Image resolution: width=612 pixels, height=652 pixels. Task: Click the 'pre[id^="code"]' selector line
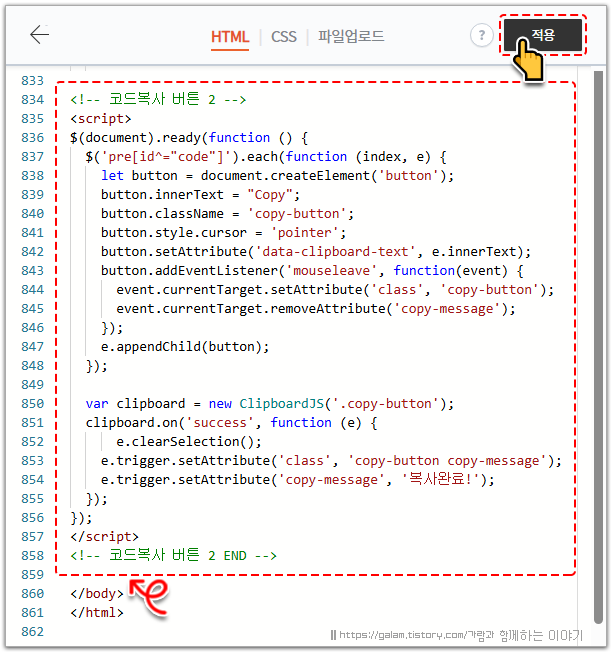pyautogui.click(x=266, y=157)
